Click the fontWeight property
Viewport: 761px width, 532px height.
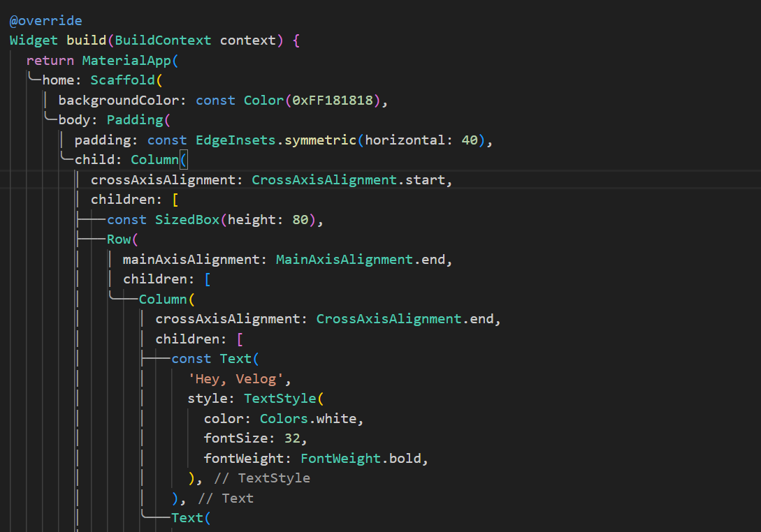247,458
